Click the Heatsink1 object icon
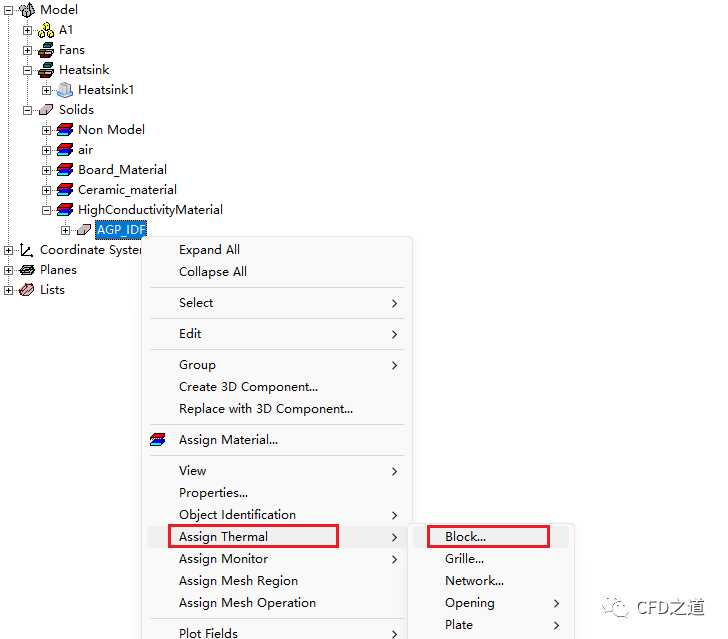728x639 pixels. (x=65, y=90)
